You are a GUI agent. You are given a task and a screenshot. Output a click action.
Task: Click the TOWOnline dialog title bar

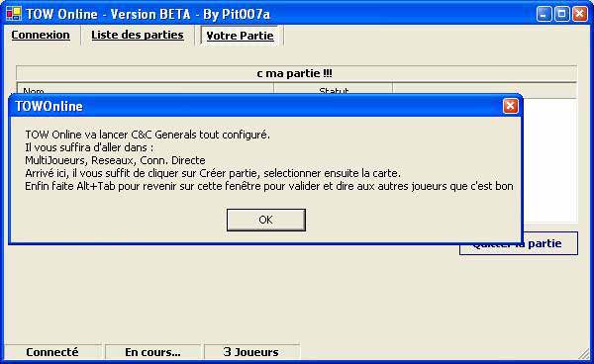257,106
